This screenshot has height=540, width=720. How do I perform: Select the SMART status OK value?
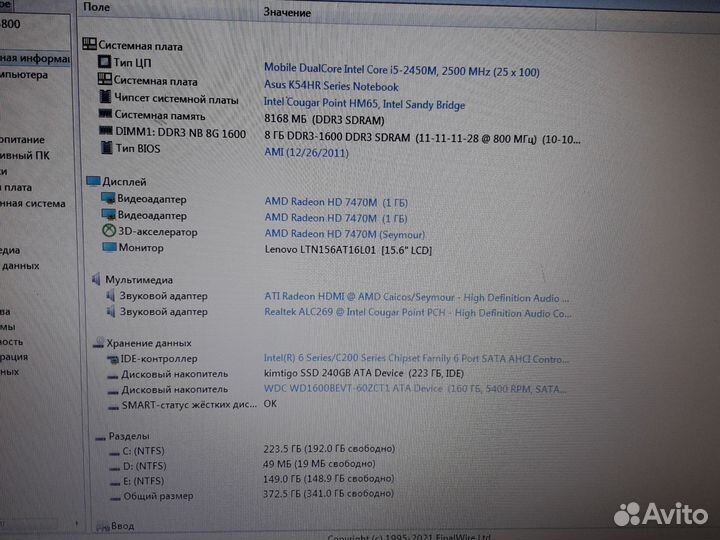click(270, 404)
